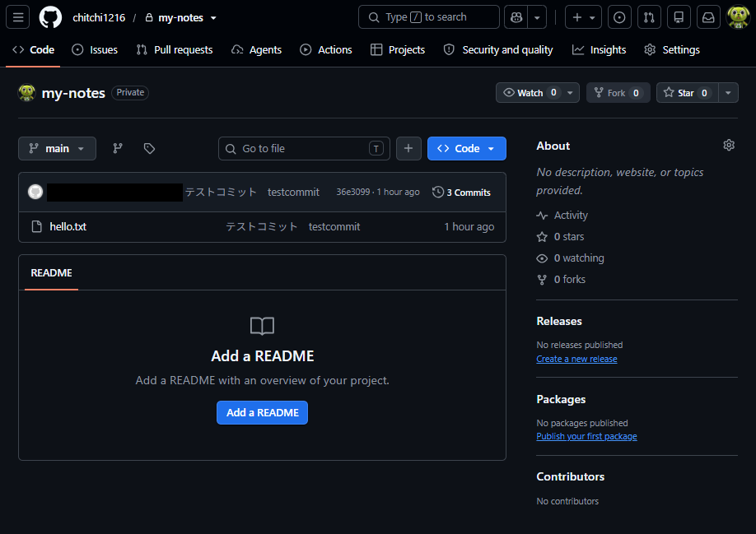View your pull requests icon in header
Screen dimensions: 756x534
tap(650, 17)
